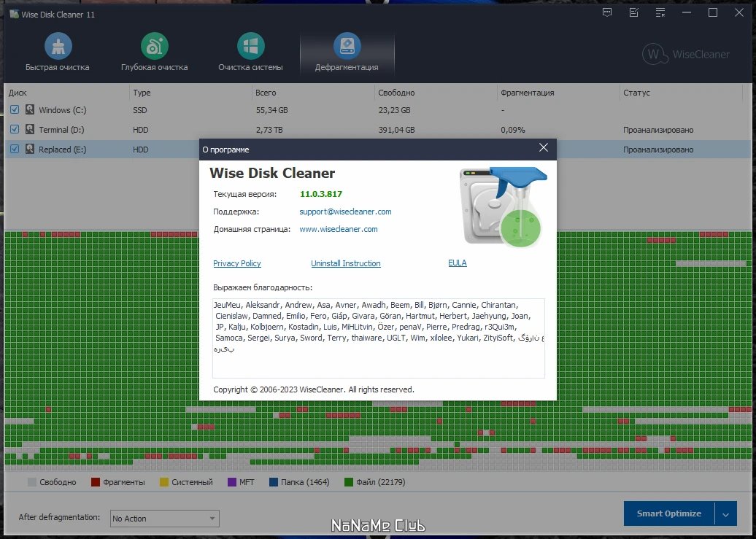Select the Дефрагментация disk icon
Viewport: 756px width, 539px height.
click(347, 46)
